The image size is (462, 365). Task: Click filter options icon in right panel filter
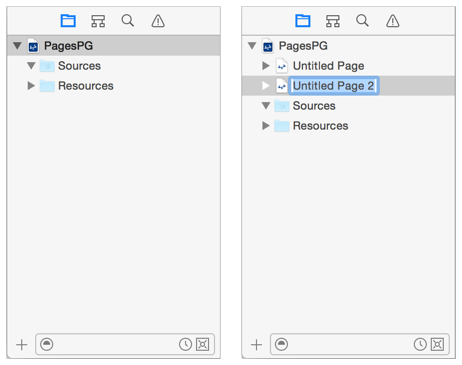coord(281,344)
